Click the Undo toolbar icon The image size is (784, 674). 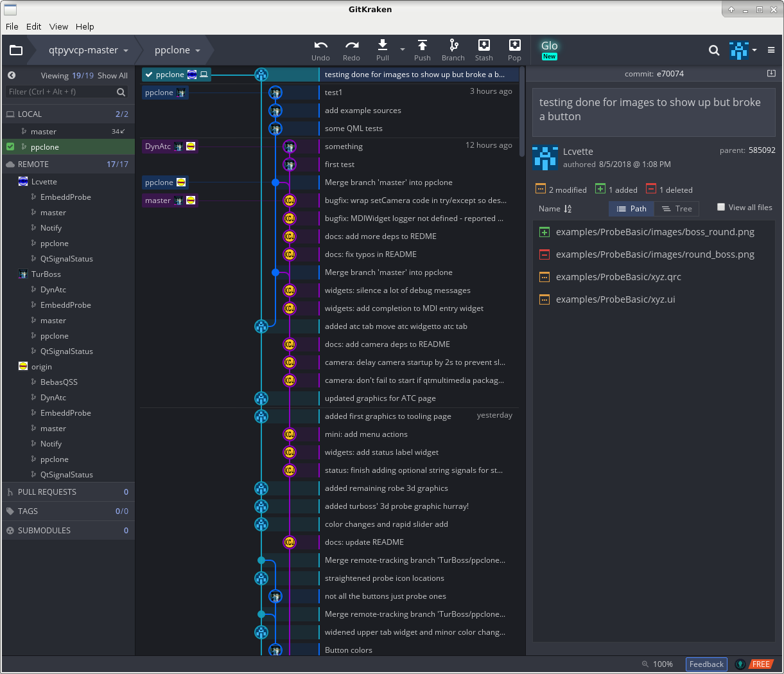tap(320, 45)
